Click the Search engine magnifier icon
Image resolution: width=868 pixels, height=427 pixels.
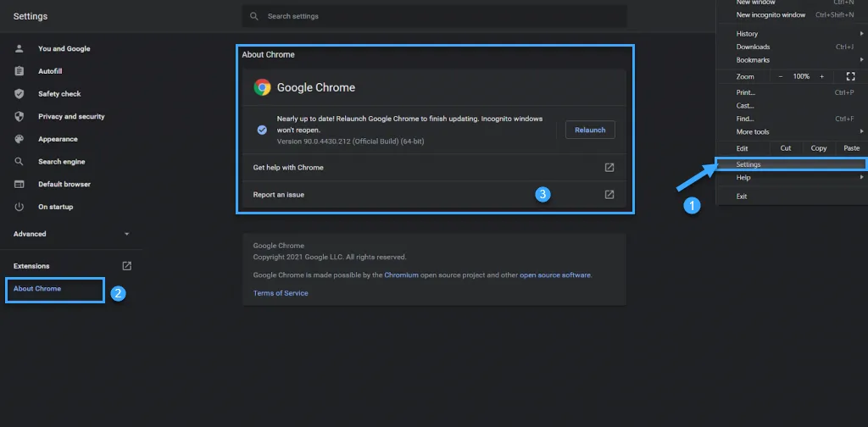19,162
